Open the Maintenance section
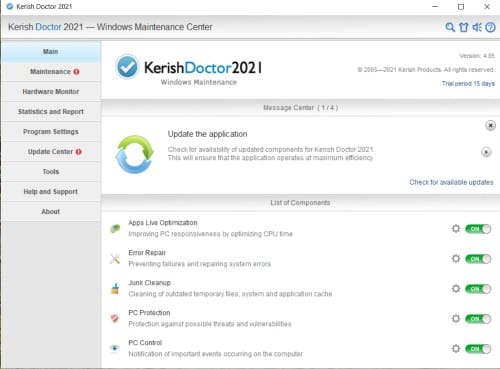This screenshot has width=500, height=369. pos(51,72)
